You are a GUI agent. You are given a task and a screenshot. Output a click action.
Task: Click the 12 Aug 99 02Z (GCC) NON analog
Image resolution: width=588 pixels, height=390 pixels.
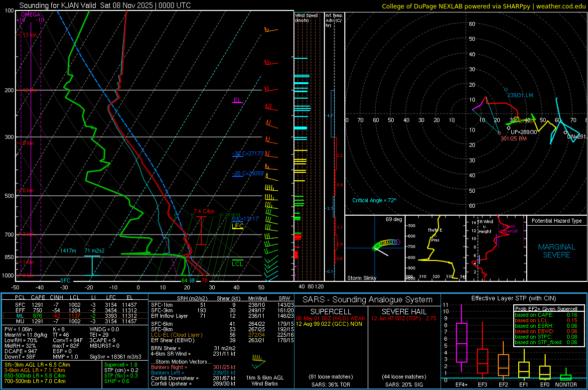click(x=329, y=324)
